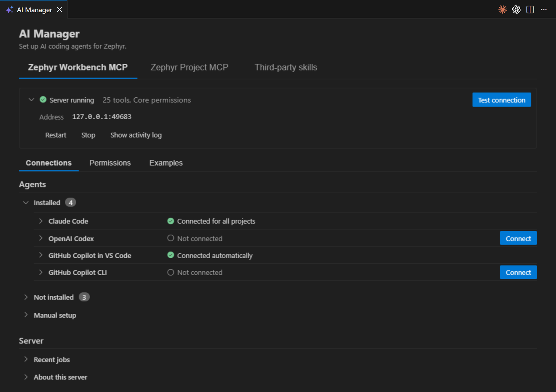Click the Test connection button
This screenshot has width=556, height=392.
[502, 100]
